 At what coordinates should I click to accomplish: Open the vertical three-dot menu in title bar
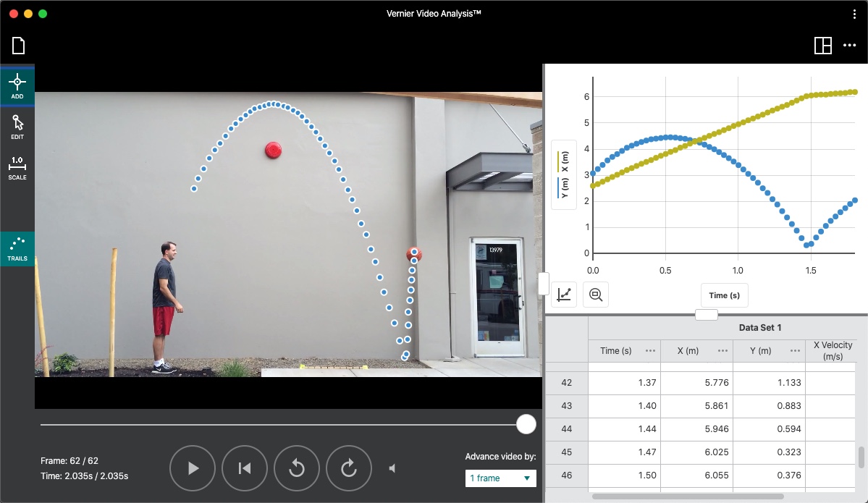tap(854, 14)
